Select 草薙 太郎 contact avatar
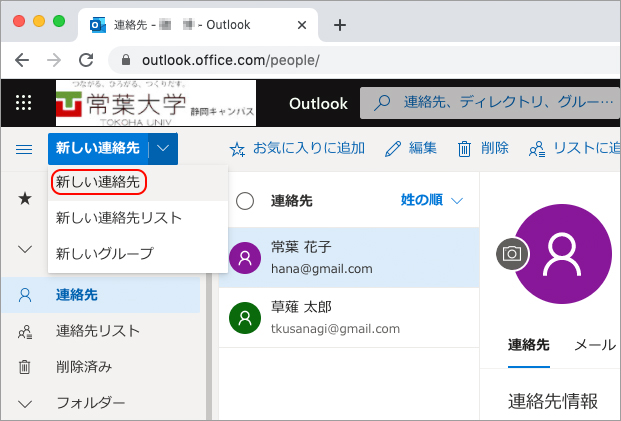This screenshot has width=621, height=421. 244,319
